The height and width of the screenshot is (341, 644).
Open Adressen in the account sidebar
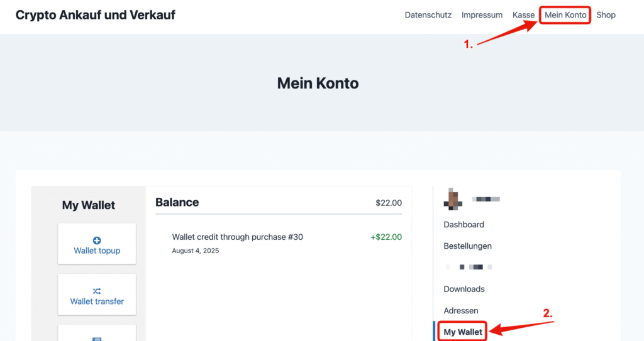[x=461, y=311]
